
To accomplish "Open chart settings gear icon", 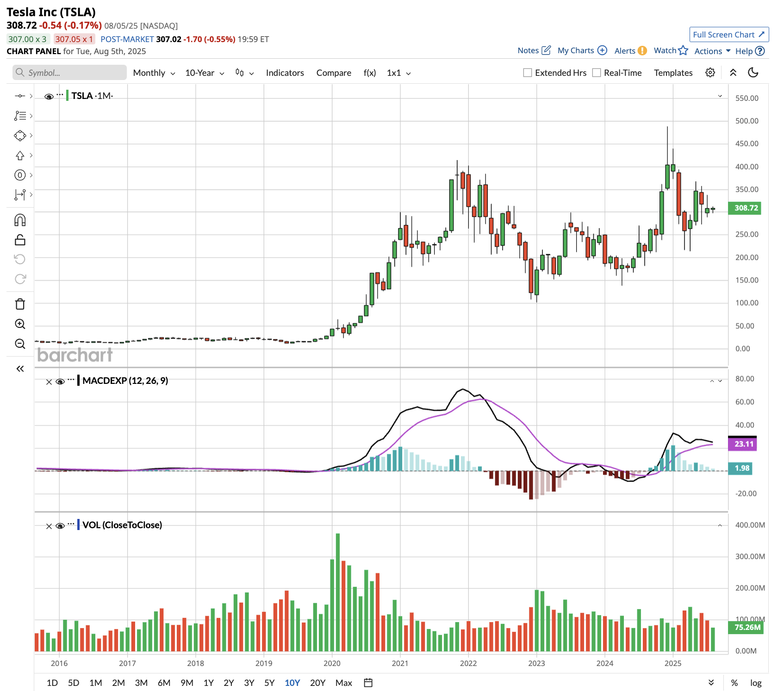I will coord(710,73).
